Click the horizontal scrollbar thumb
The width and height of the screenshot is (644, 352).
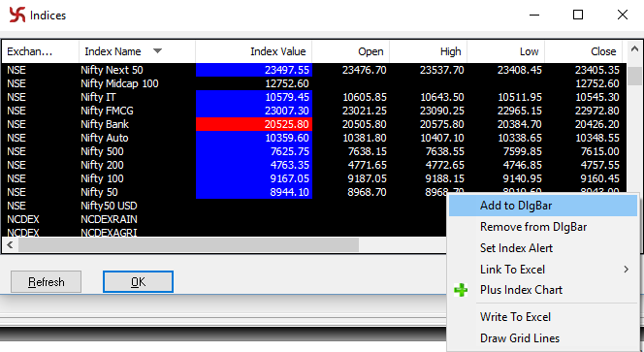coord(188,245)
